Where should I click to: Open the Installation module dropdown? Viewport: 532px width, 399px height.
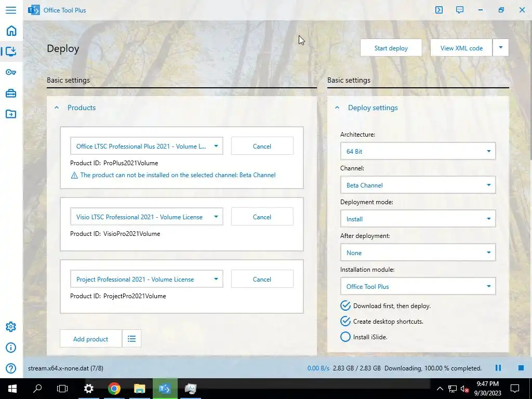418,286
